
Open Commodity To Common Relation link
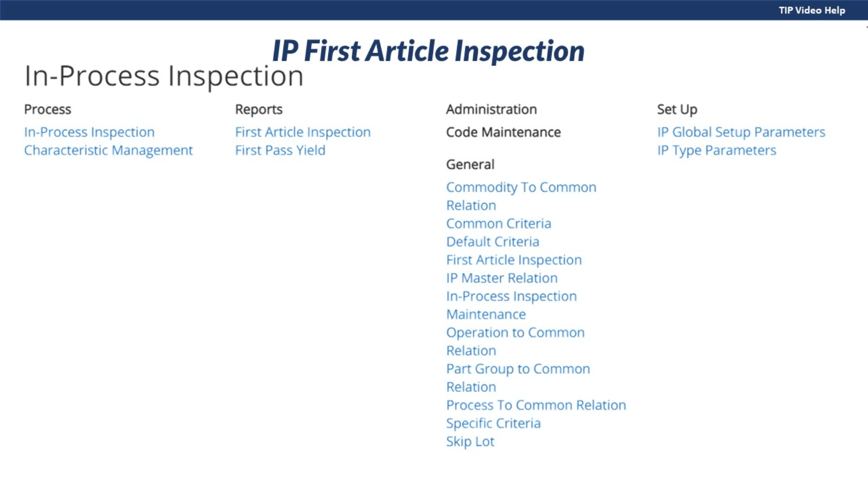point(521,188)
